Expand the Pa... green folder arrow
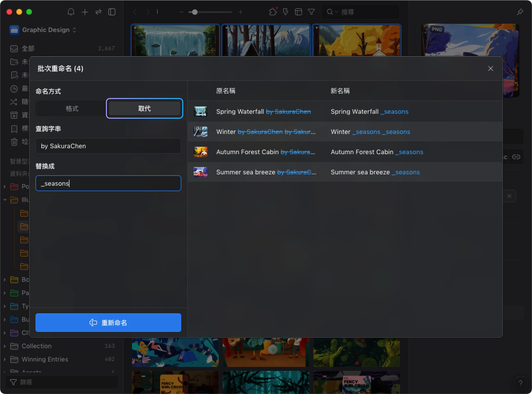 click(5, 293)
